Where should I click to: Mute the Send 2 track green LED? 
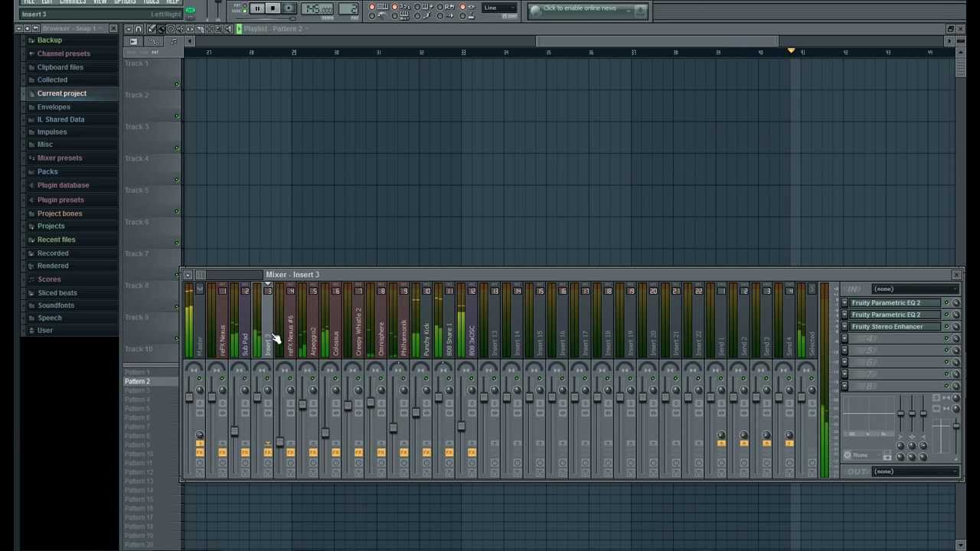click(743, 380)
